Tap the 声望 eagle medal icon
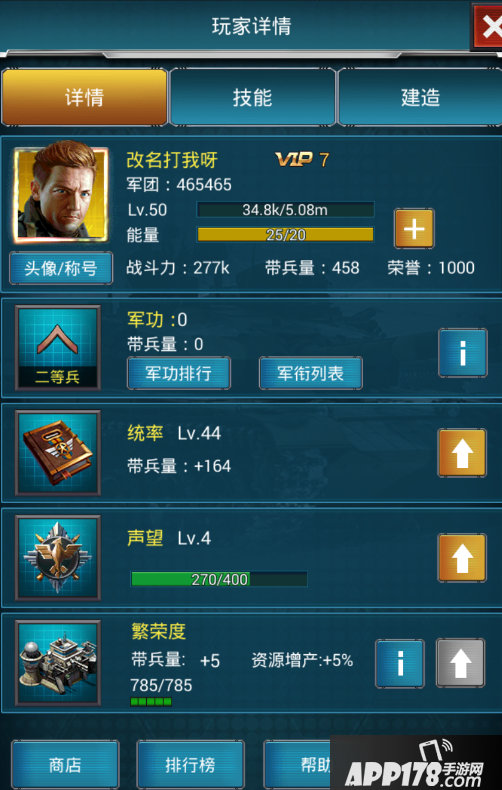 click(x=58, y=558)
